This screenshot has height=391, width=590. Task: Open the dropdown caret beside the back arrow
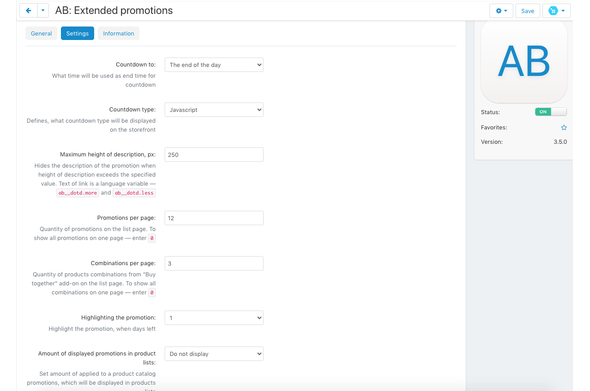click(x=43, y=11)
